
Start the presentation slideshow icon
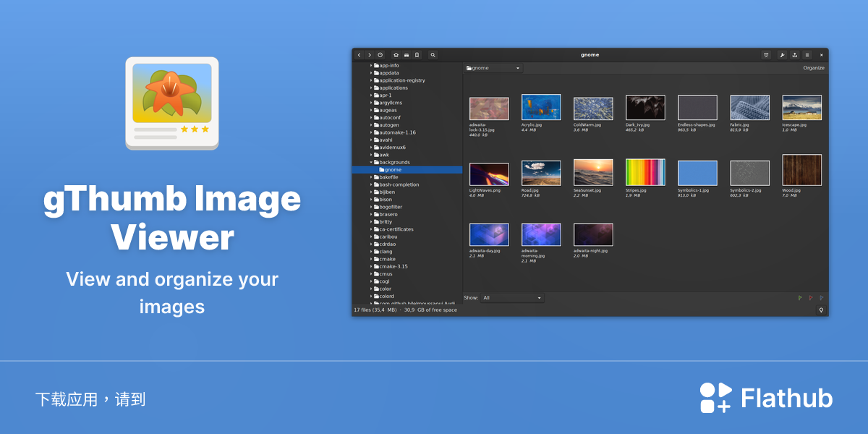766,55
